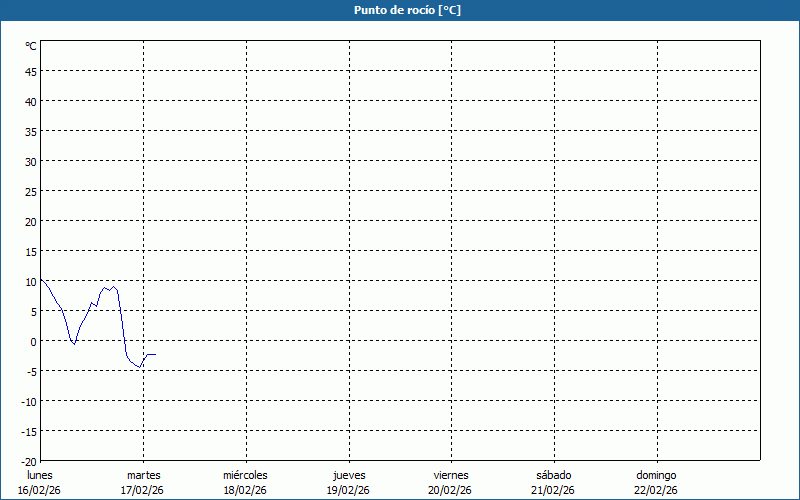The width and height of the screenshot is (800, 500).
Task: Click the -15 value on the y-axis
Action: [x=29, y=432]
